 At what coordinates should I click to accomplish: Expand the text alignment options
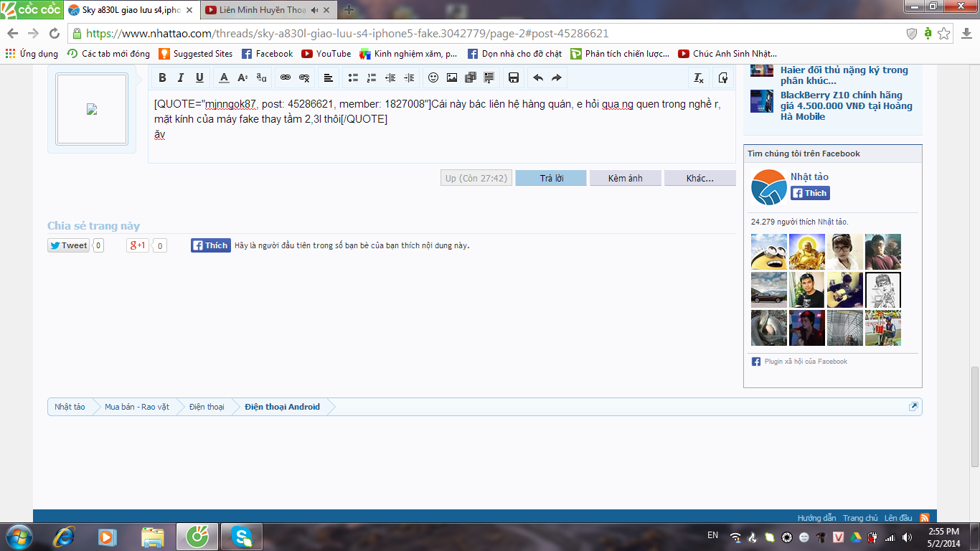(x=328, y=77)
